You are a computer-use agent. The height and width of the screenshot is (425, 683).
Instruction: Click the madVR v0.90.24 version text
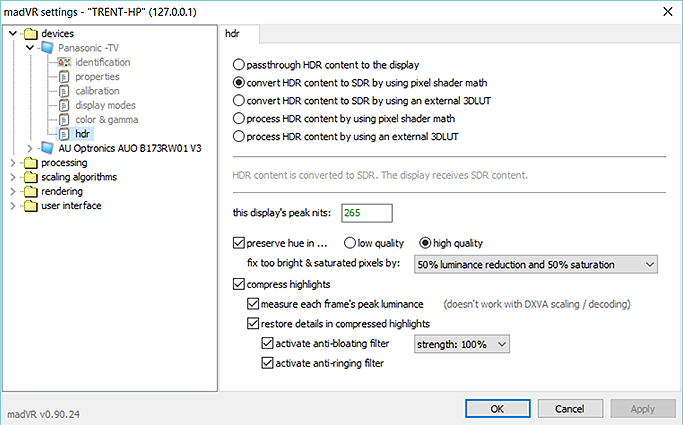[x=44, y=414]
